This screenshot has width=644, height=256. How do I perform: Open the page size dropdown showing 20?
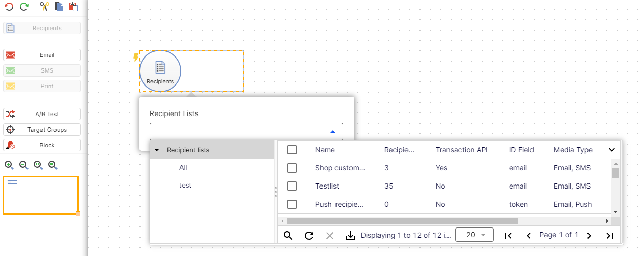pos(474,235)
